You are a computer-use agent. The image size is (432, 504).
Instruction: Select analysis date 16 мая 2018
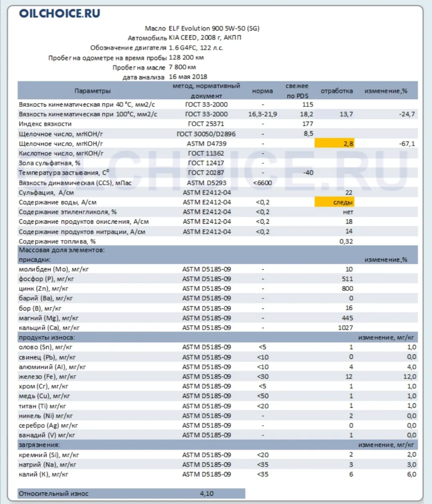pyautogui.click(x=188, y=76)
